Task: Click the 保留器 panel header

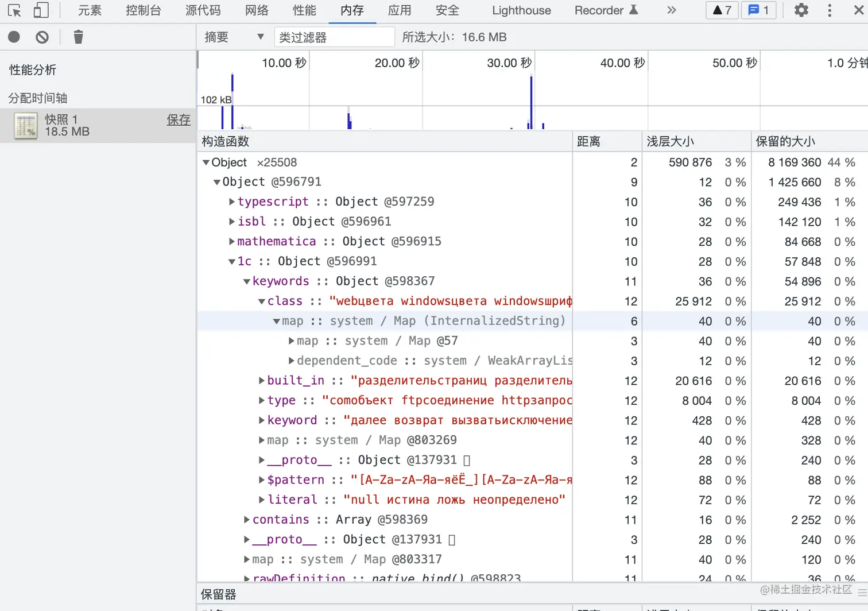Action: tap(218, 594)
